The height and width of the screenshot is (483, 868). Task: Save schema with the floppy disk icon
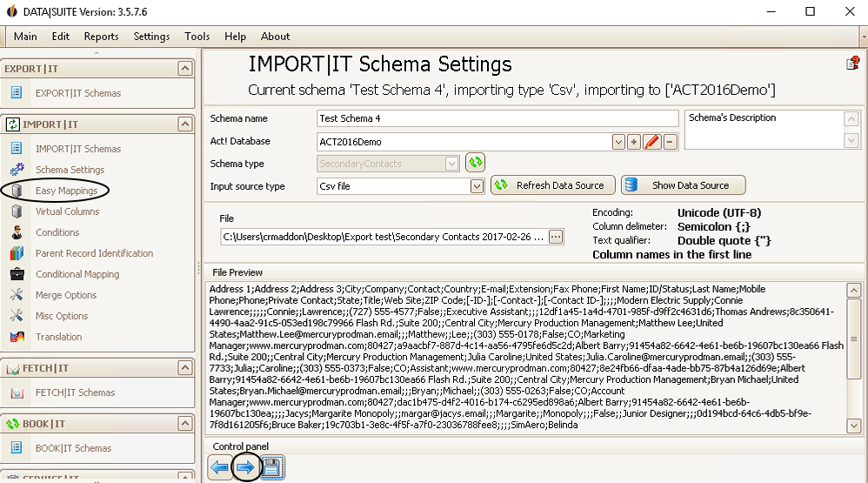272,468
